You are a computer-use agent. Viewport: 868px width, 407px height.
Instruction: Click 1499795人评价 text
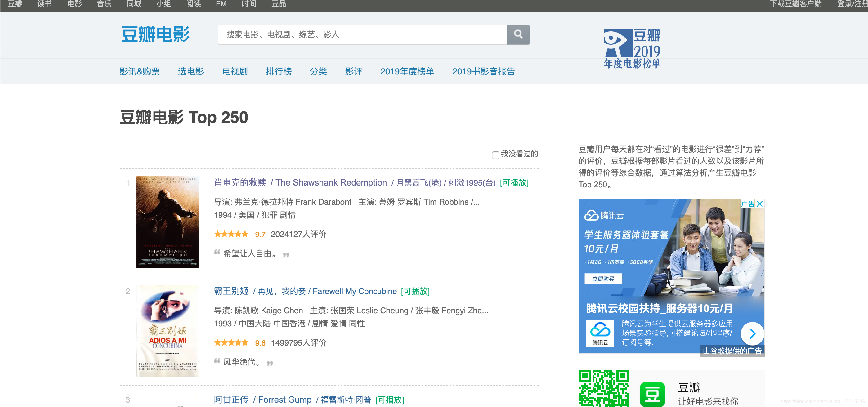[298, 343]
